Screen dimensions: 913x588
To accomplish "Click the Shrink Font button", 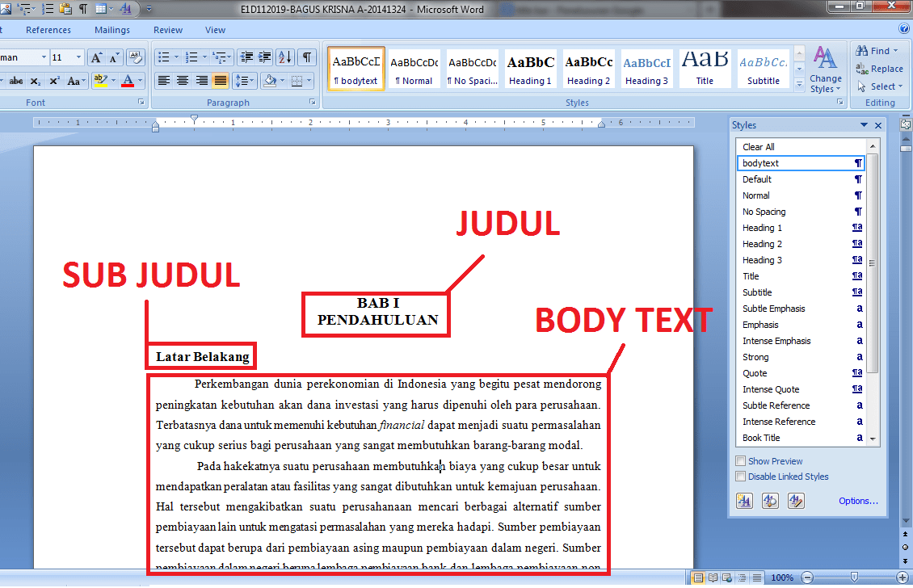I will [x=114, y=57].
